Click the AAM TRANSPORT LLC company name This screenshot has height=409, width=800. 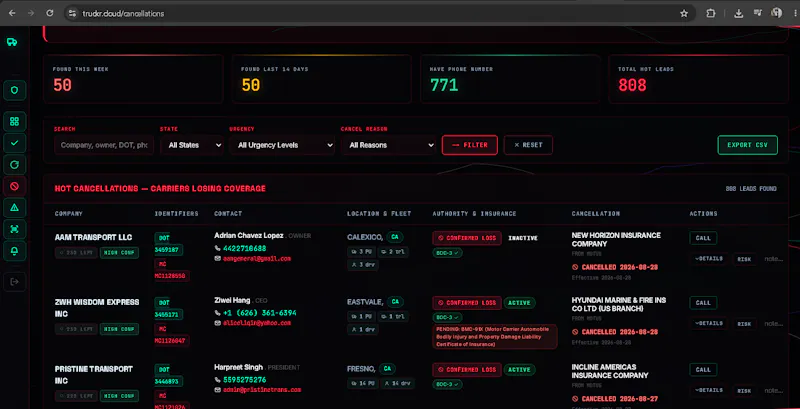point(93,237)
